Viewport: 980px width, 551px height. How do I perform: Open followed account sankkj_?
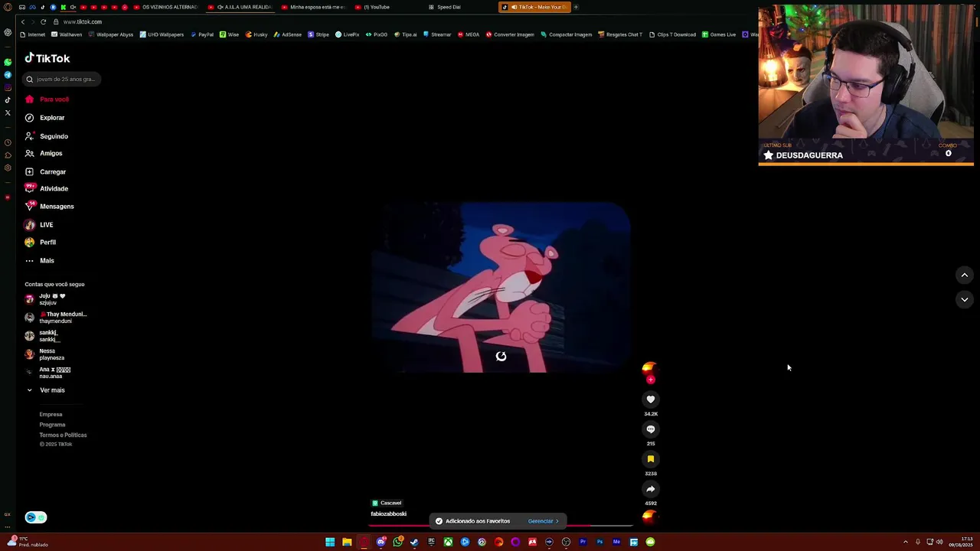pyautogui.click(x=42, y=336)
